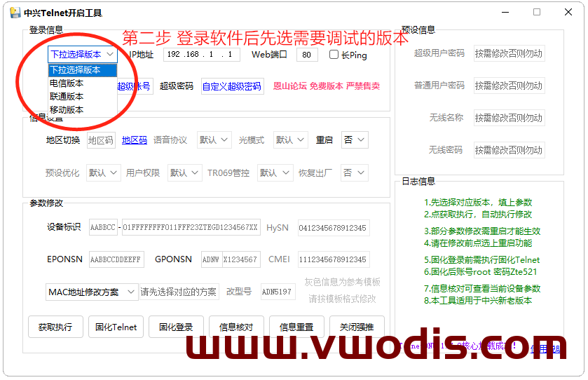Click log line 6.固化后账号root 密码Zte521

480,272
